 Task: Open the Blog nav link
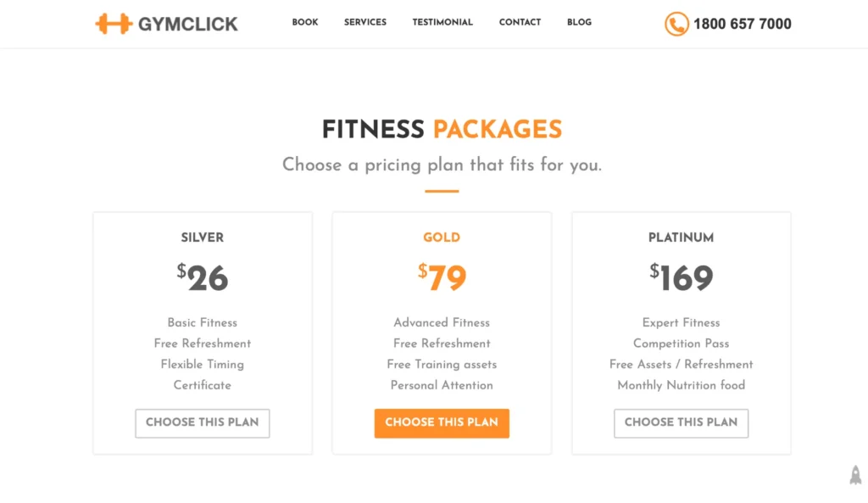[579, 22]
